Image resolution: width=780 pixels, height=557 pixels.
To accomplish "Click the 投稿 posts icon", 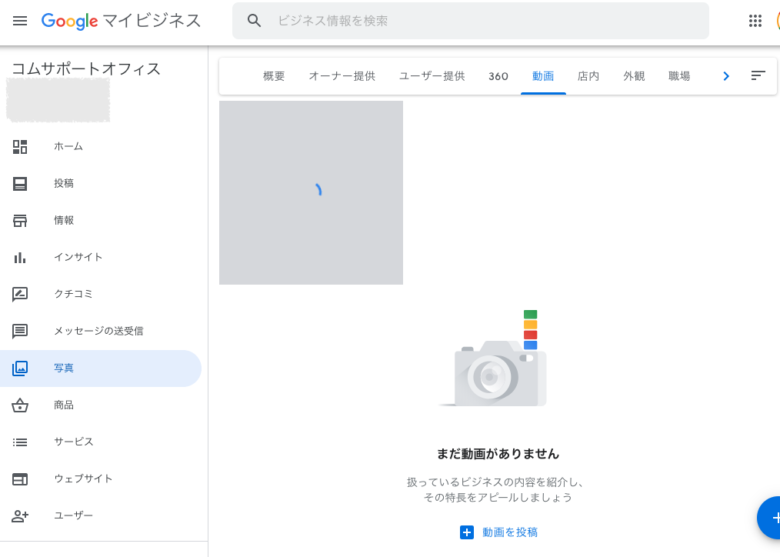I will (x=20, y=184).
